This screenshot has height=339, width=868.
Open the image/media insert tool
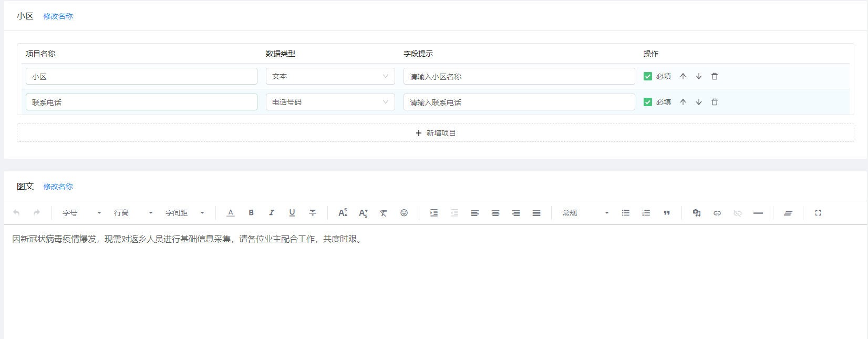[697, 213]
